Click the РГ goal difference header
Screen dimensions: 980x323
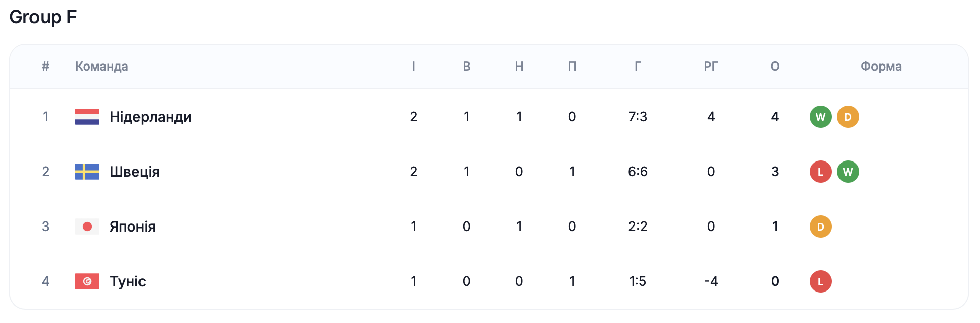coord(711,67)
